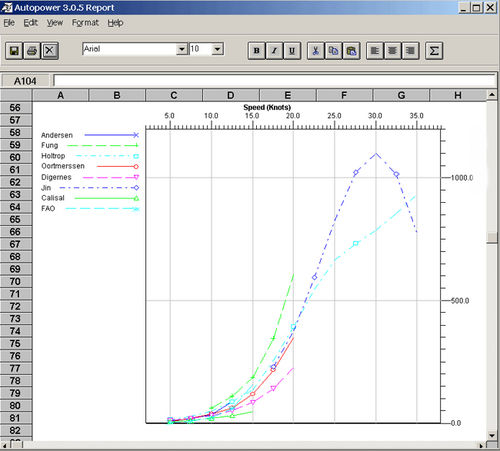Screen dimensions: 500x451
Task: Select column F header
Action: [x=344, y=95]
